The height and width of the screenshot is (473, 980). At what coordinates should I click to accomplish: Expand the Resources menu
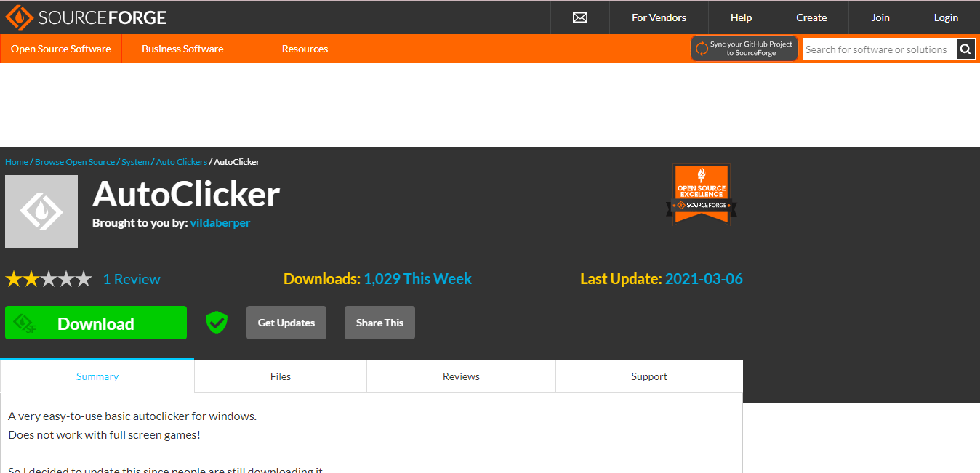(x=305, y=49)
